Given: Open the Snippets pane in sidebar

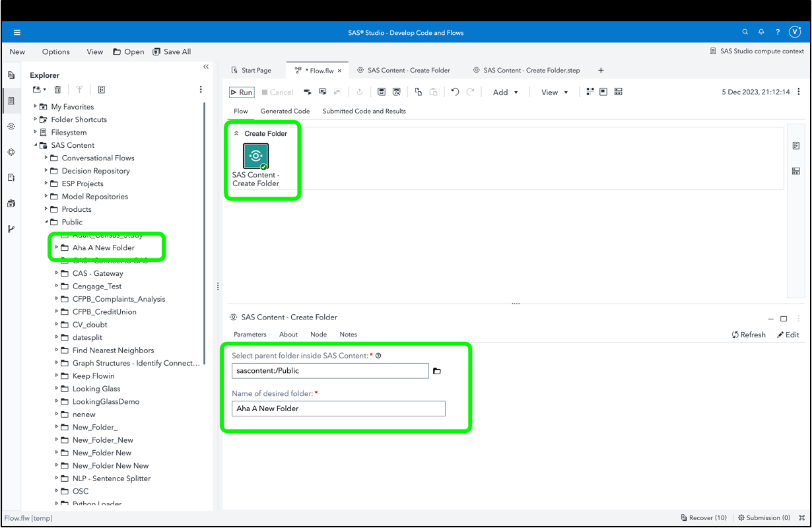Looking at the screenshot, I should 11,178.
